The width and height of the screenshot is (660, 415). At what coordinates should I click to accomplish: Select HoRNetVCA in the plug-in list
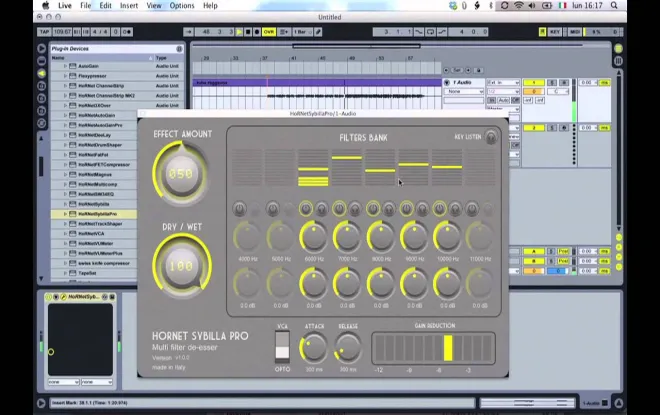point(91,234)
